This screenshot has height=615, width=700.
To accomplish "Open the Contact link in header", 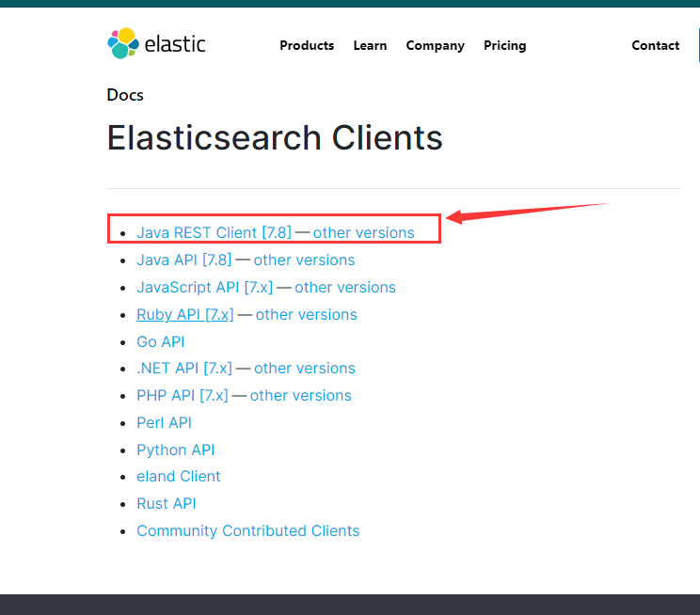I will coord(656,45).
